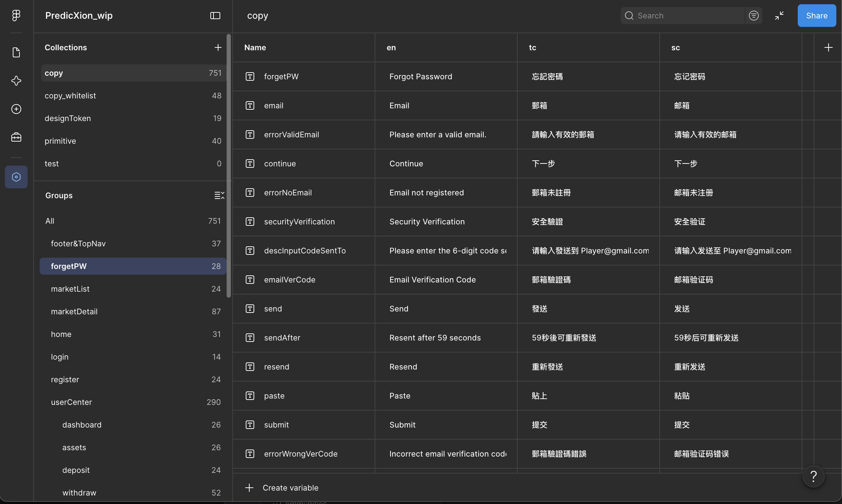842x504 pixels.
Task: Collapse the variables window to compact view
Action: click(779, 16)
